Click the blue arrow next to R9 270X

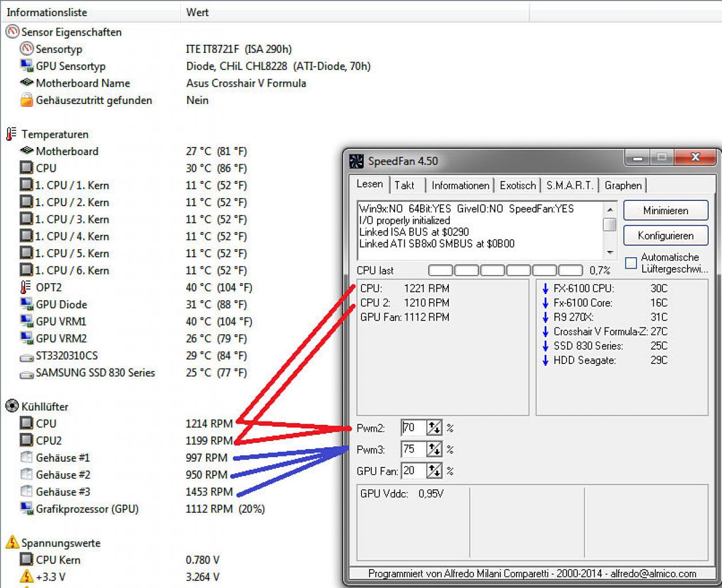pyautogui.click(x=545, y=317)
